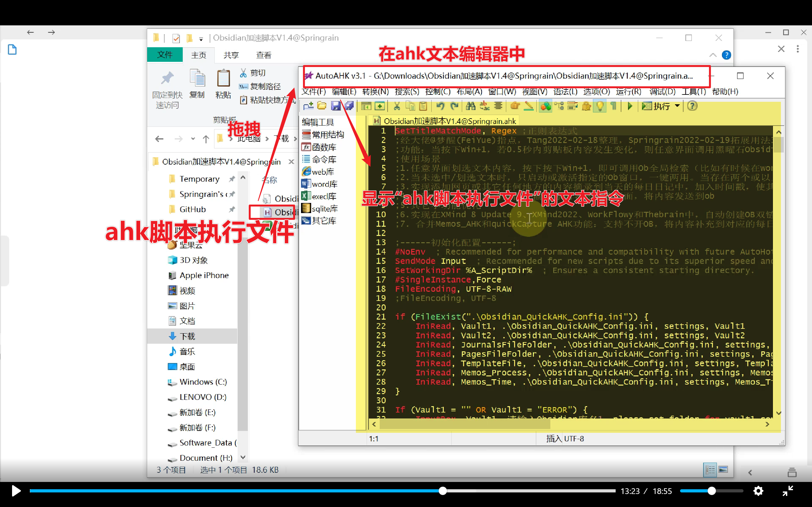
Task: Click the padlock icon in toolbar
Action: (586, 106)
